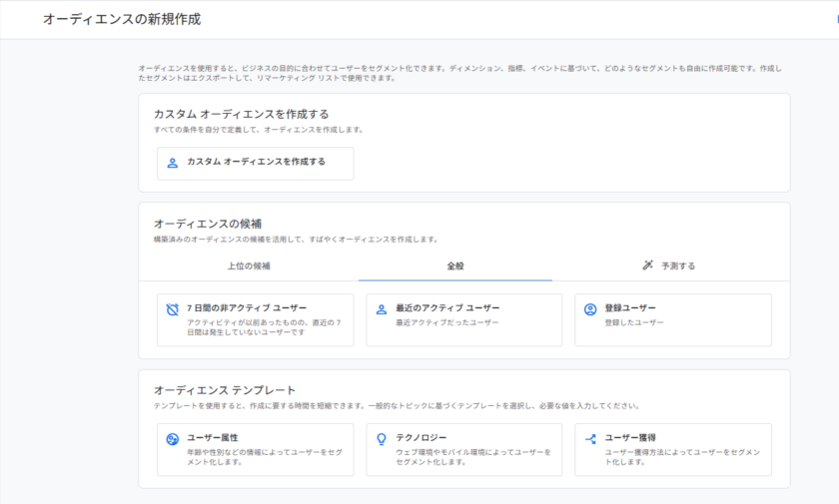The width and height of the screenshot is (839, 504).
Task: Open the 予測する tab label
Action: click(x=678, y=266)
